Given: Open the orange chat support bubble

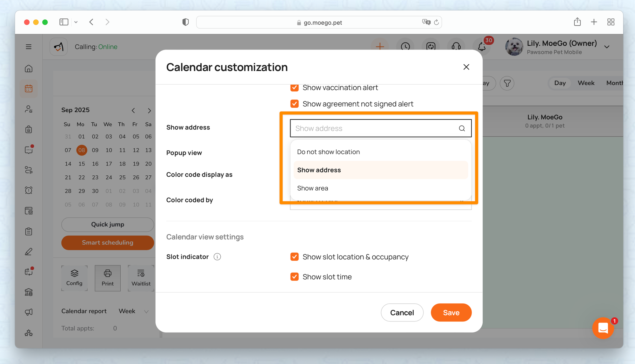Looking at the screenshot, I should click(603, 328).
